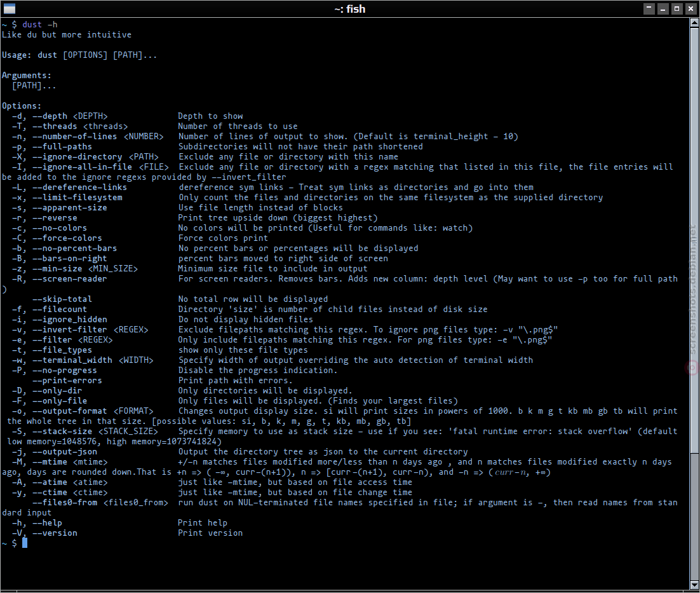Click the "Print help" description
The image size is (700, 593).
[x=203, y=523]
